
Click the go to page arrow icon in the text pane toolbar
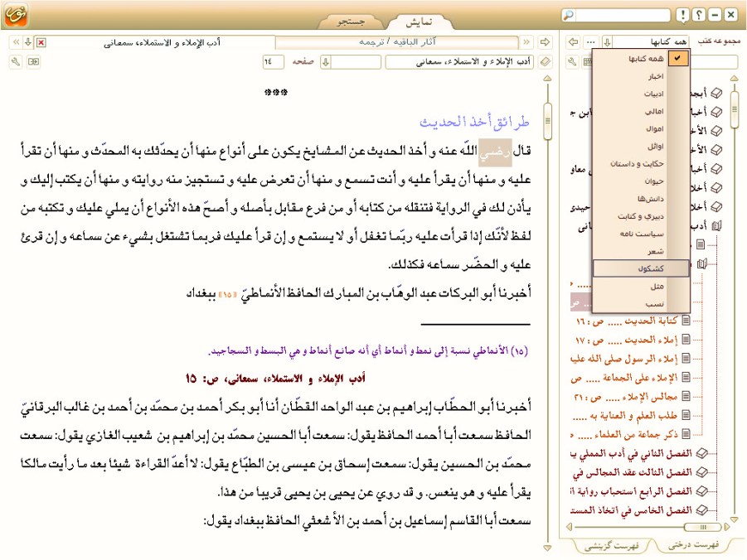coord(33,61)
